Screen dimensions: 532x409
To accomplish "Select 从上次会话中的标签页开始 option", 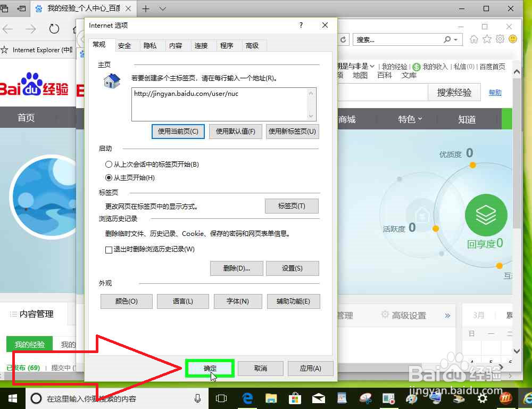I will (109, 165).
